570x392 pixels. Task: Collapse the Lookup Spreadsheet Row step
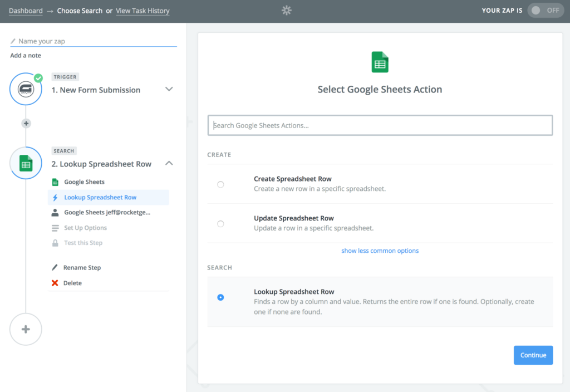[x=169, y=163]
